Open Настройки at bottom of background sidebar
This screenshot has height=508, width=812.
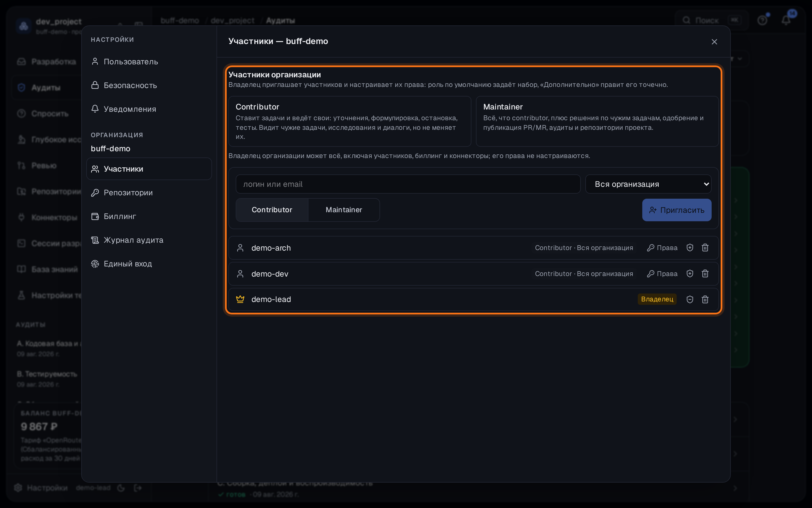[41, 488]
